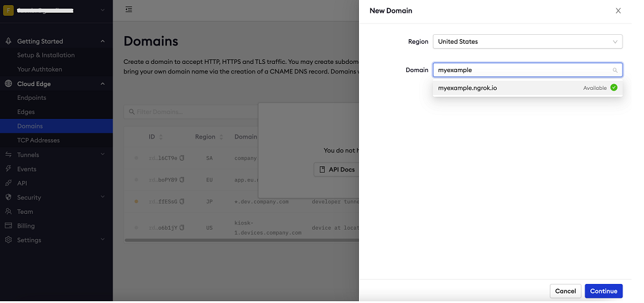The height and width of the screenshot is (303, 644).
Task: Click the Settings gear icon
Action: (x=8, y=240)
